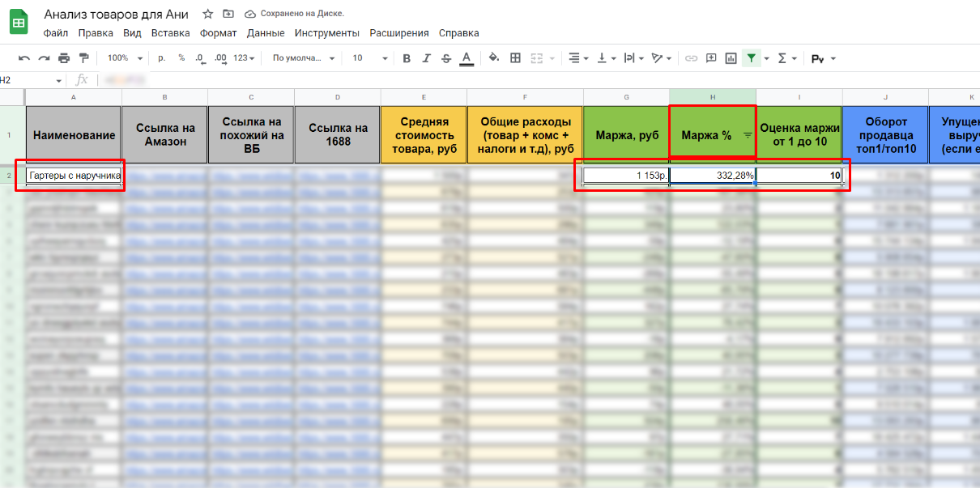Open vertical align dropdown
Screen dimensions: 980x488
606,58
